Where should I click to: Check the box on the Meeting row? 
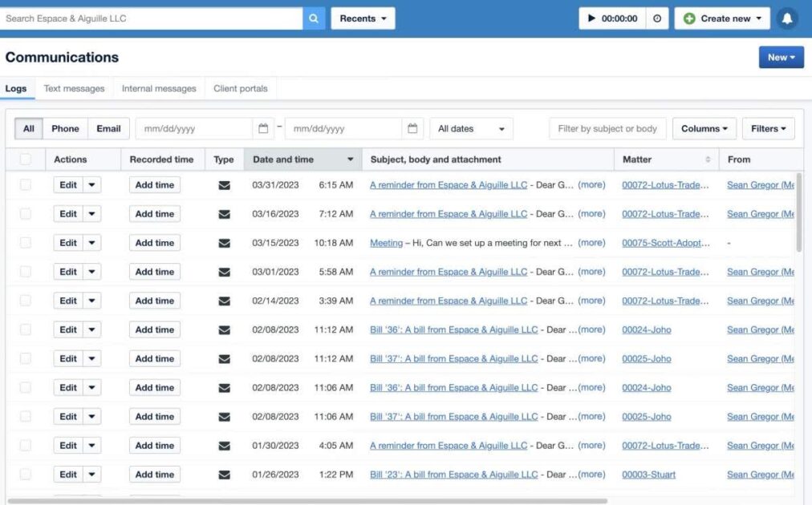25,242
